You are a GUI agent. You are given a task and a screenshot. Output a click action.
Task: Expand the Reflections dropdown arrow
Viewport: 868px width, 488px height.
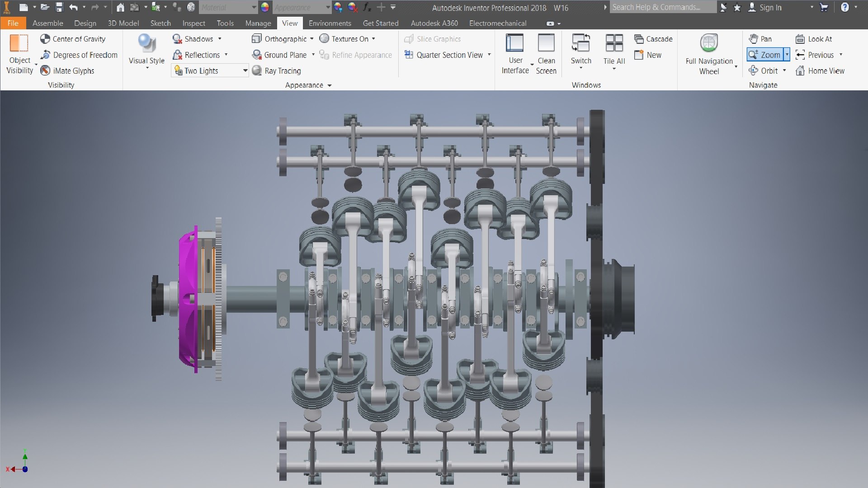click(x=226, y=55)
